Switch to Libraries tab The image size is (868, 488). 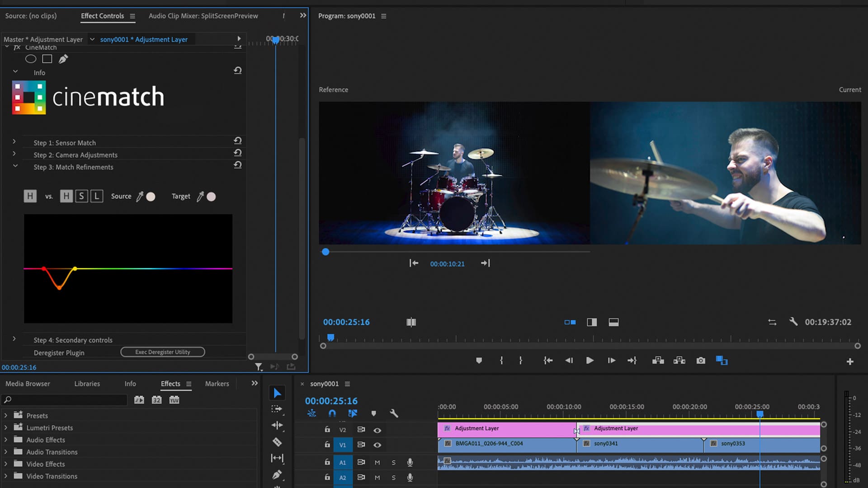(x=87, y=384)
